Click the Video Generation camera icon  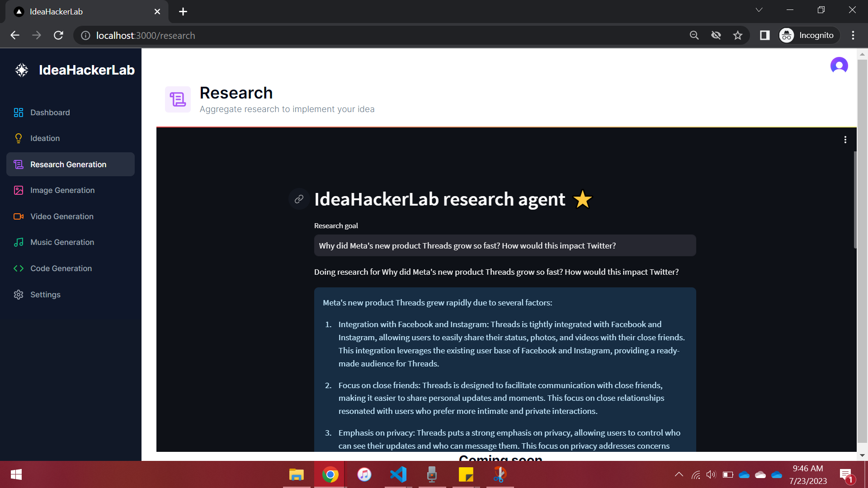click(x=19, y=216)
